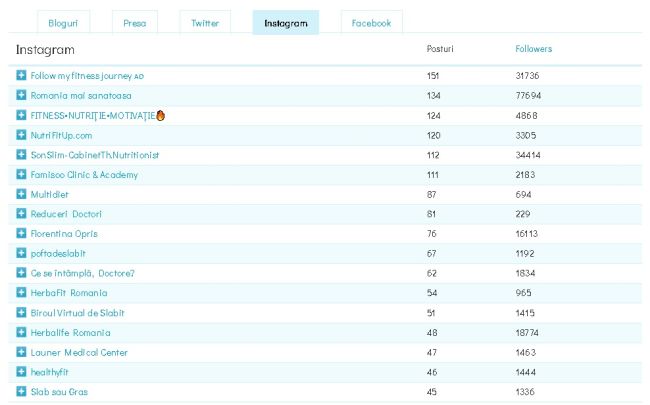Open Famisoo Clinic & Academy link
650x405 pixels.
pos(84,175)
